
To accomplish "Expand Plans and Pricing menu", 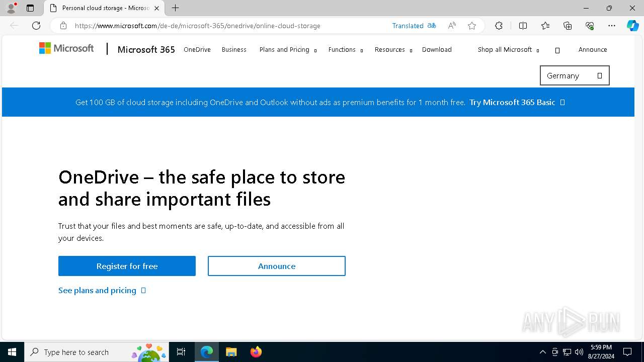I will pos(288,49).
